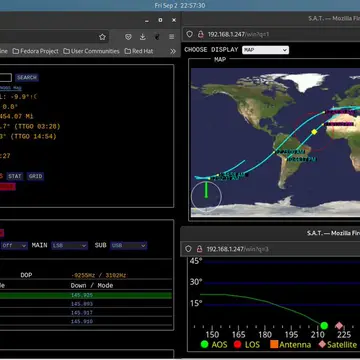360x360 pixels.
Task: Open the User Communities bookmarks folder
Action: (91, 51)
